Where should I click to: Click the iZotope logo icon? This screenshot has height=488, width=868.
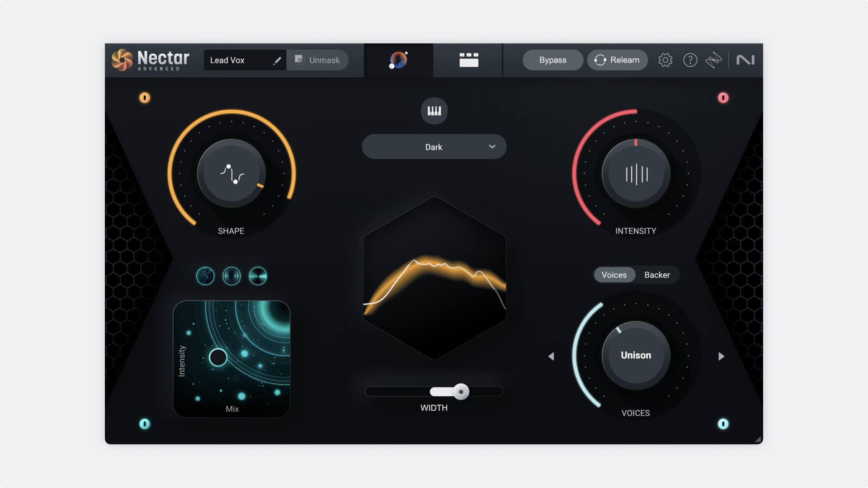[746, 60]
